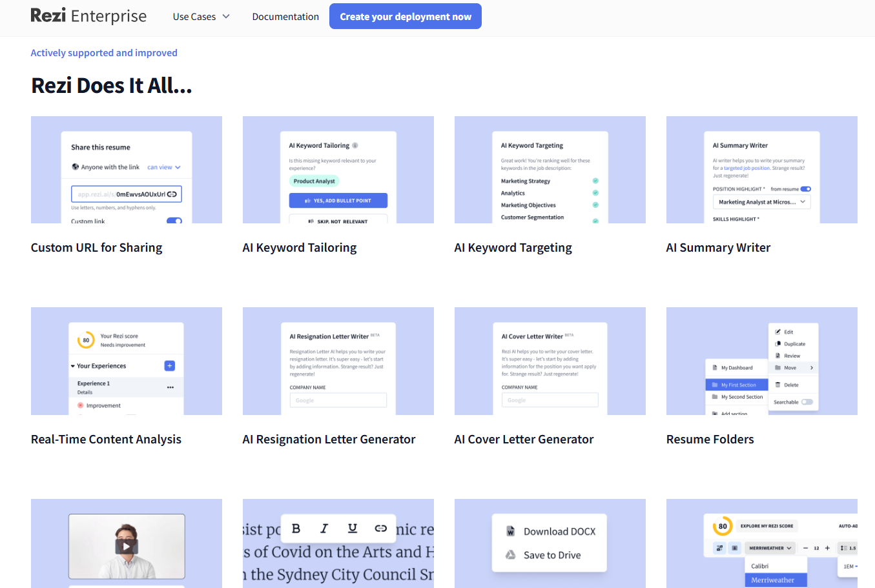Open three-dot menu for Experience 1
Screen dimensions: 875x588
(170, 387)
